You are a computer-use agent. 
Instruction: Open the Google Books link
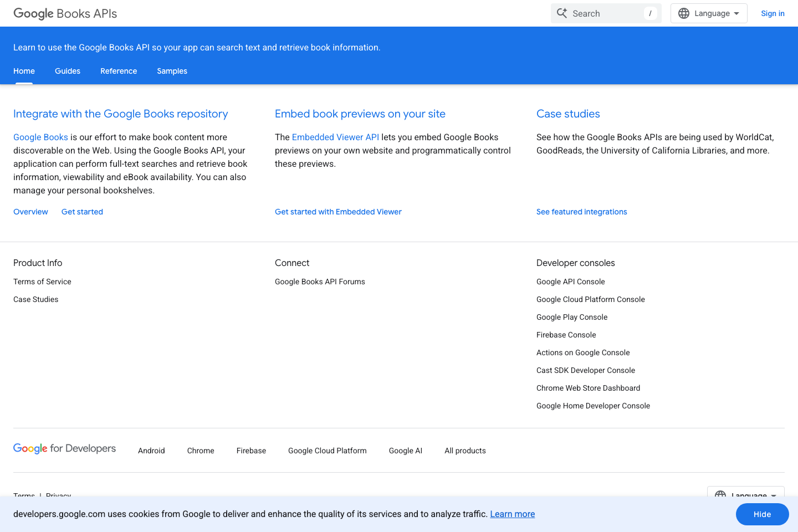40,137
